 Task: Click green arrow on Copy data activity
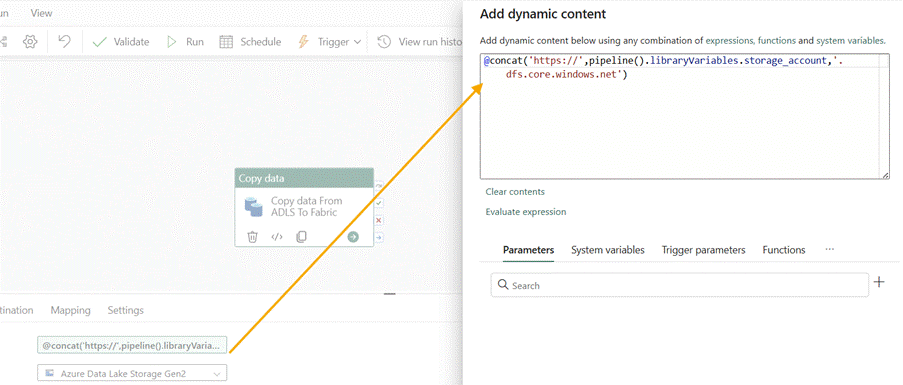point(353,237)
